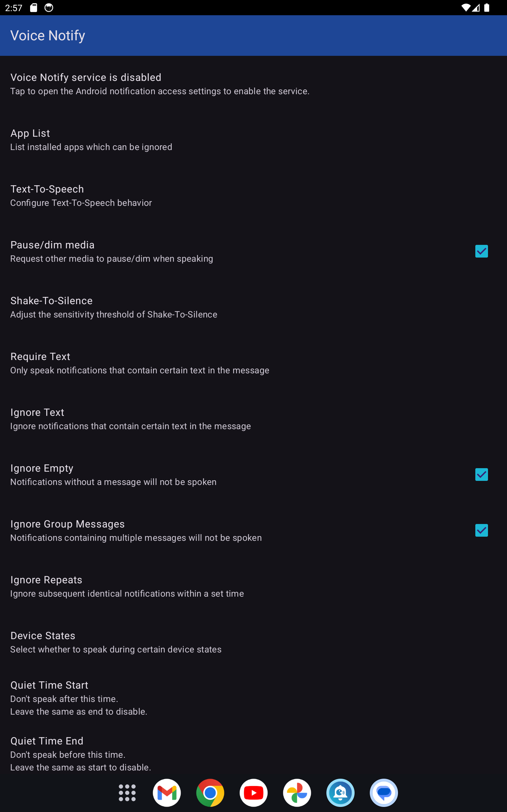Viewport: 507px width, 812px height.
Task: Toggle the Ignore Group Messages checkbox
Action: 481,530
